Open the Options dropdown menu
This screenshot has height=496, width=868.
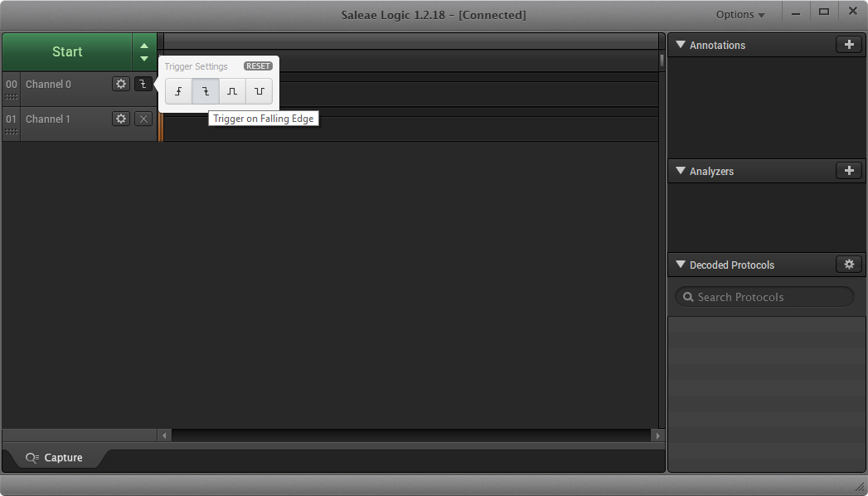(740, 15)
